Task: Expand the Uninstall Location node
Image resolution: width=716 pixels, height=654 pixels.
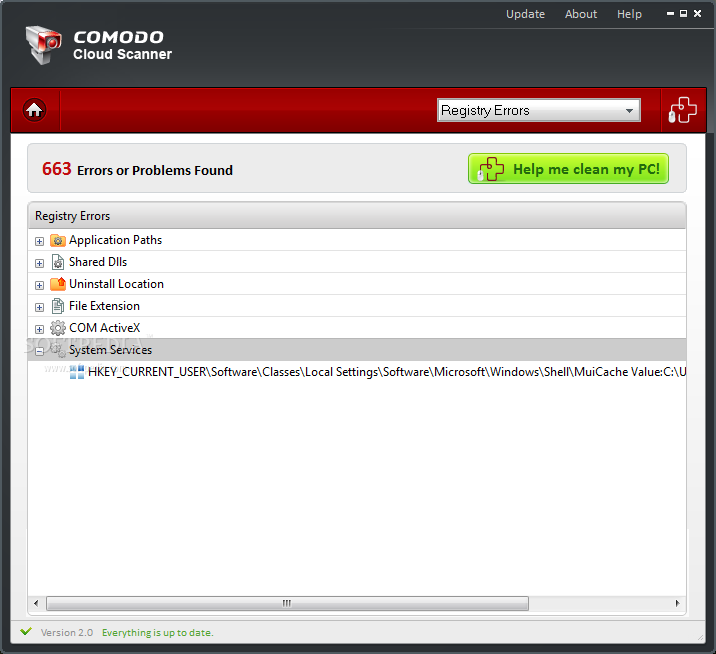Action: [40, 285]
